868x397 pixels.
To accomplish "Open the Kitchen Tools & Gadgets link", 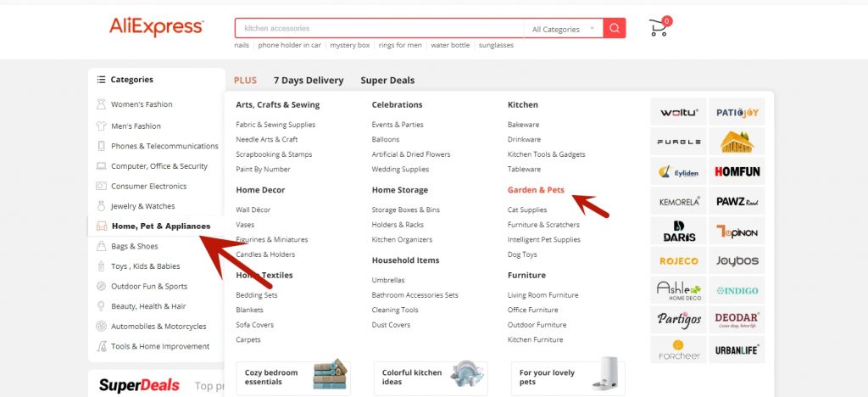I will point(546,154).
